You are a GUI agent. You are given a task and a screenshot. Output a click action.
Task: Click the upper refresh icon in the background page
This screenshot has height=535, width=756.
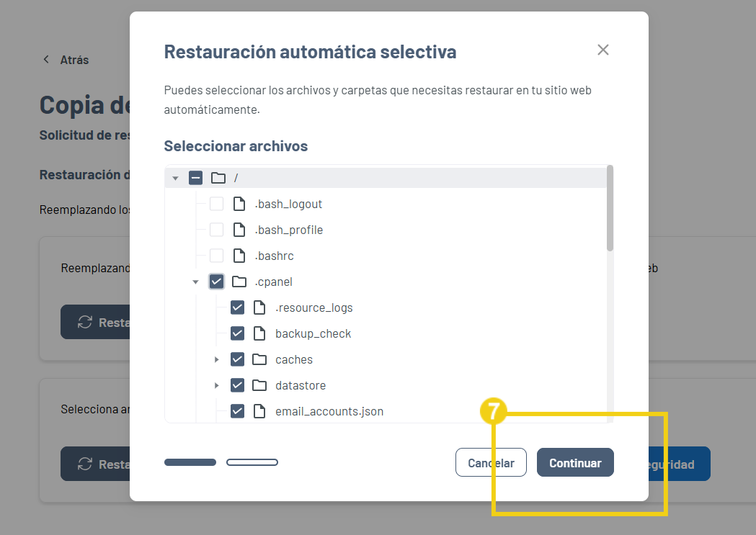(x=85, y=322)
